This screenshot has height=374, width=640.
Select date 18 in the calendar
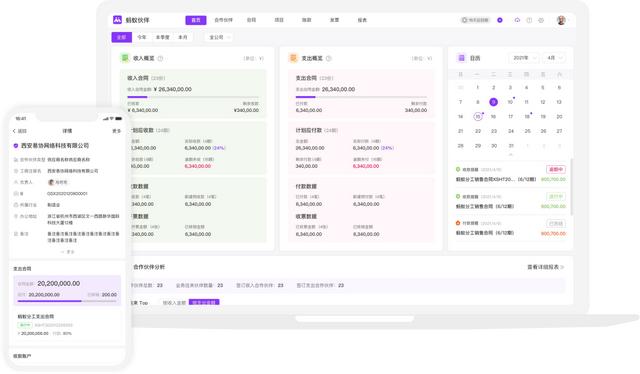(x=527, y=117)
